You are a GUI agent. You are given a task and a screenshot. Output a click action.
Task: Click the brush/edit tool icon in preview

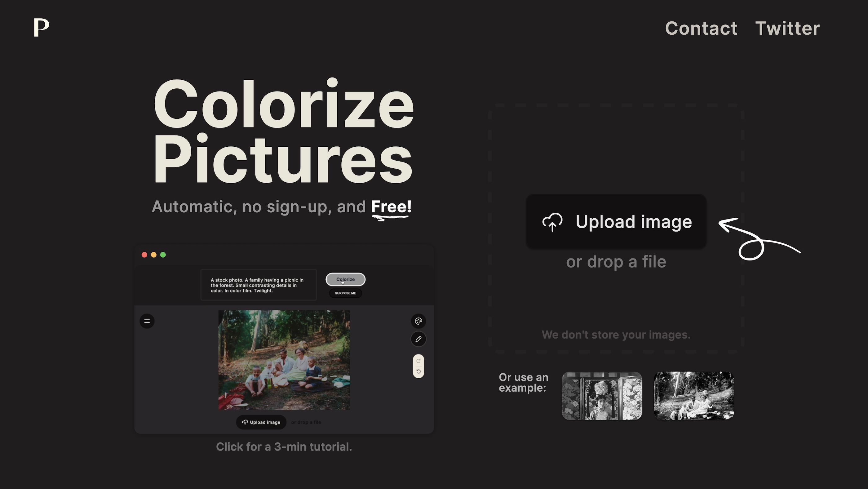click(x=418, y=339)
